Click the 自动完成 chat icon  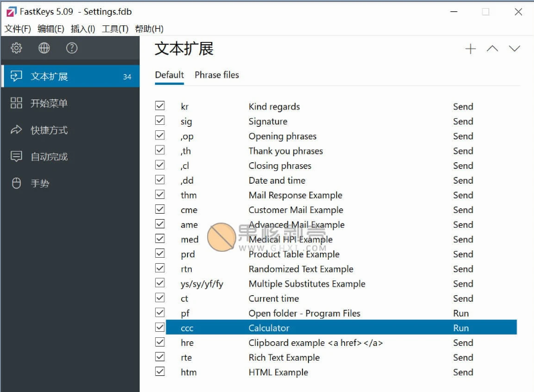[x=16, y=156]
